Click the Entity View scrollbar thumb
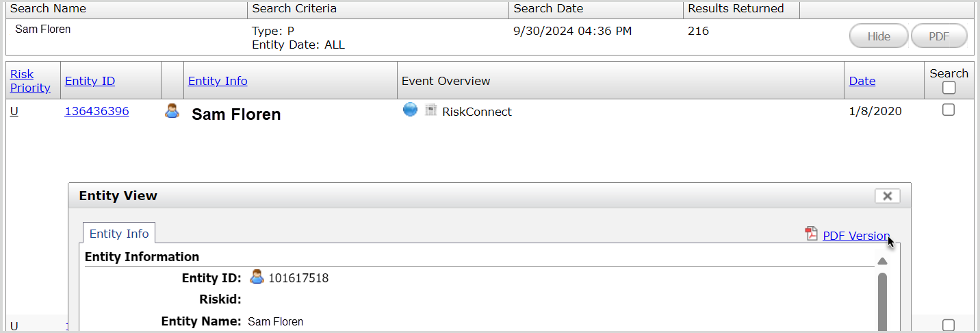Viewport: 980px width, 333px height. (882, 301)
